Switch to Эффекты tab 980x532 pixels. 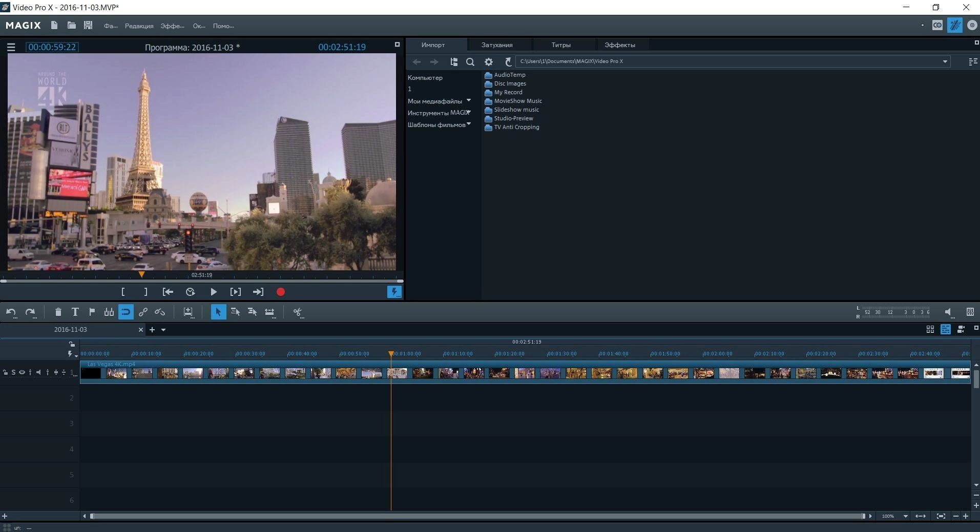click(x=620, y=45)
